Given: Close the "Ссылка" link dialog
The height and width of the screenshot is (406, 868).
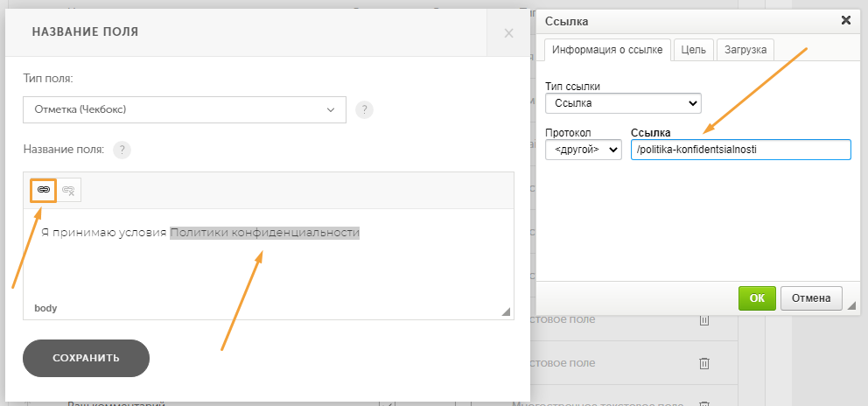Looking at the screenshot, I should click(845, 20).
